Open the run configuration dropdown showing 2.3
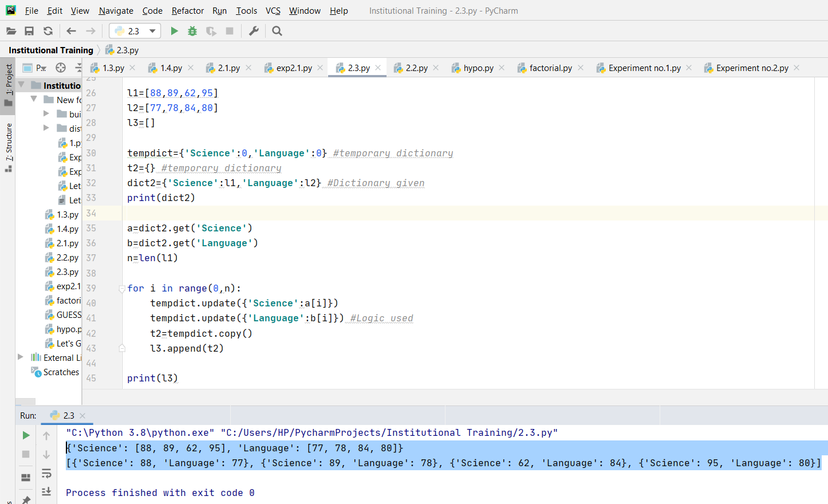The width and height of the screenshot is (828, 504). 152,30
